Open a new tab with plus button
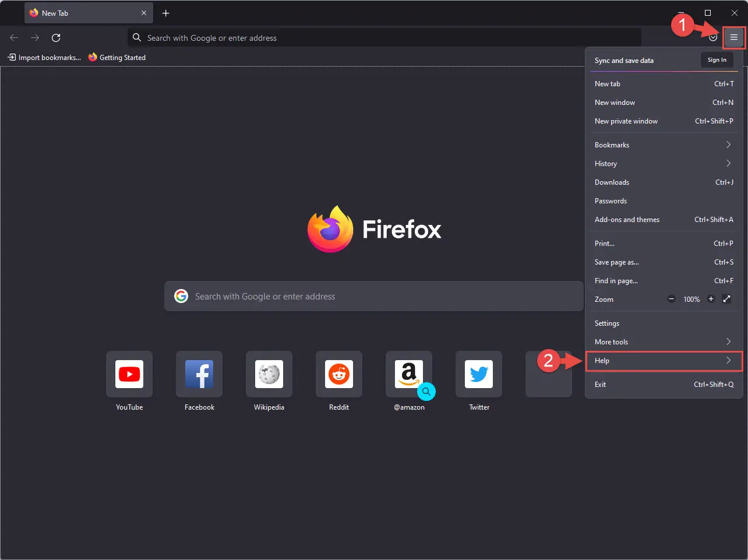The width and height of the screenshot is (748, 560). coord(166,13)
